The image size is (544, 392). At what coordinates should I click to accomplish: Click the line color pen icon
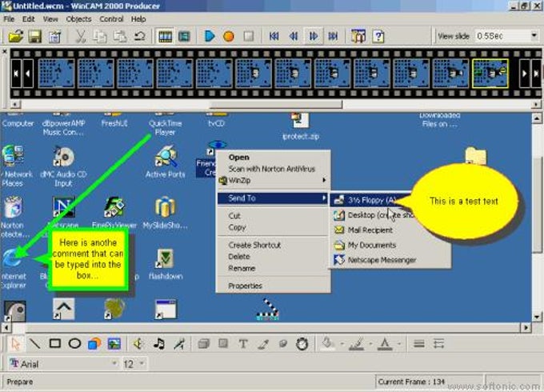point(357,344)
